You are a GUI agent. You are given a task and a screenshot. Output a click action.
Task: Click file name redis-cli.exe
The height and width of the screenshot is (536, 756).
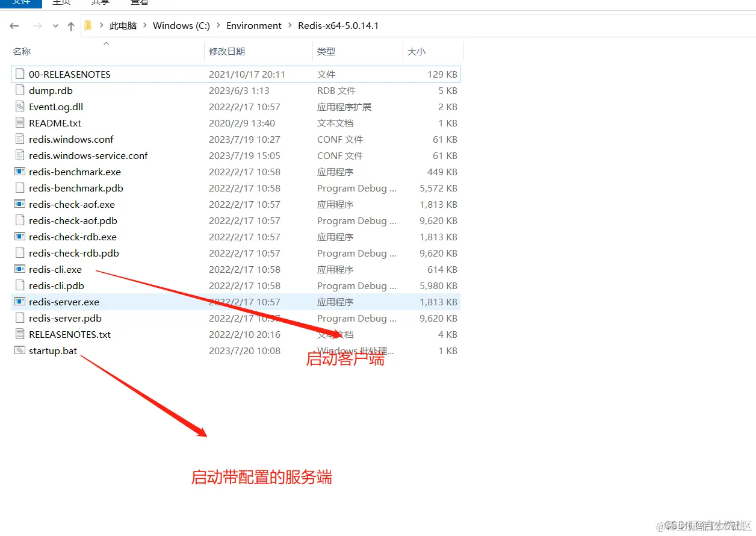click(55, 270)
